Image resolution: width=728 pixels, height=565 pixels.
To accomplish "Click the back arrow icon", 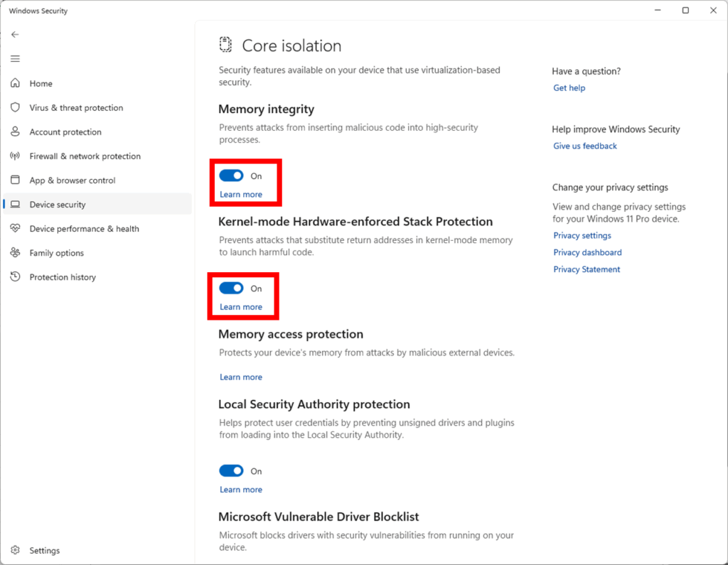I will click(15, 34).
